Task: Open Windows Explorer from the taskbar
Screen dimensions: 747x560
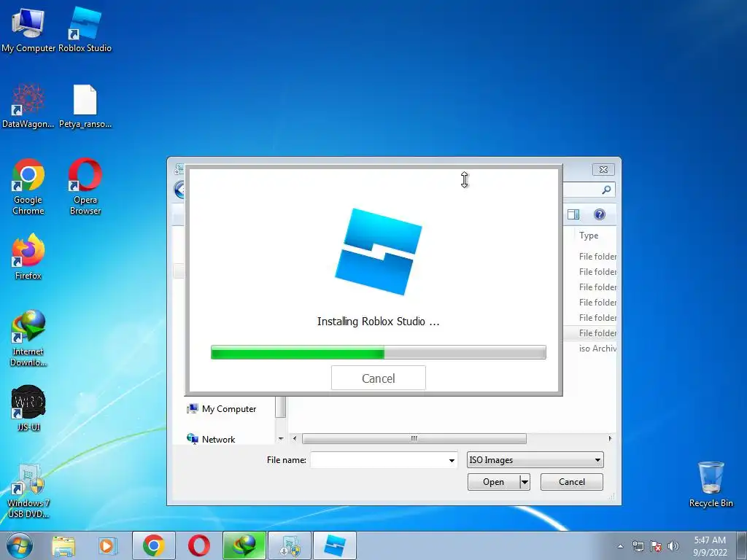Action: [x=63, y=545]
